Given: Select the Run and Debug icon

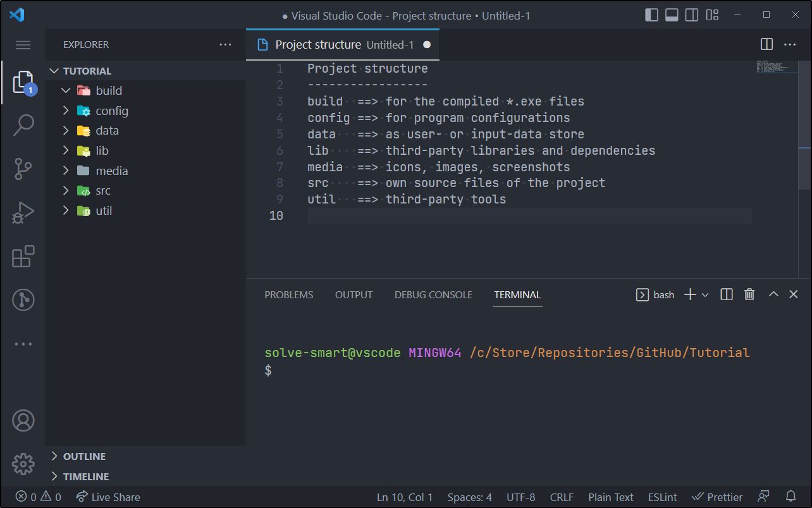Looking at the screenshot, I should point(23,212).
